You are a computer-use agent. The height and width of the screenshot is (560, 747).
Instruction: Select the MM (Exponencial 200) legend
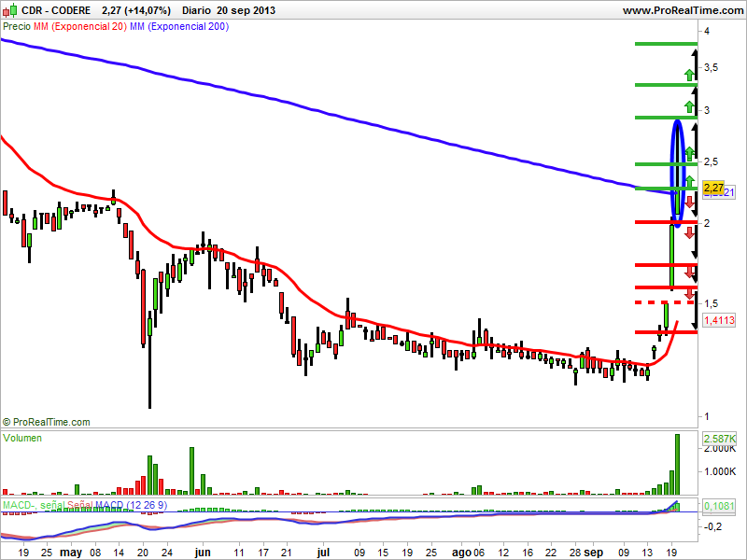[179, 27]
